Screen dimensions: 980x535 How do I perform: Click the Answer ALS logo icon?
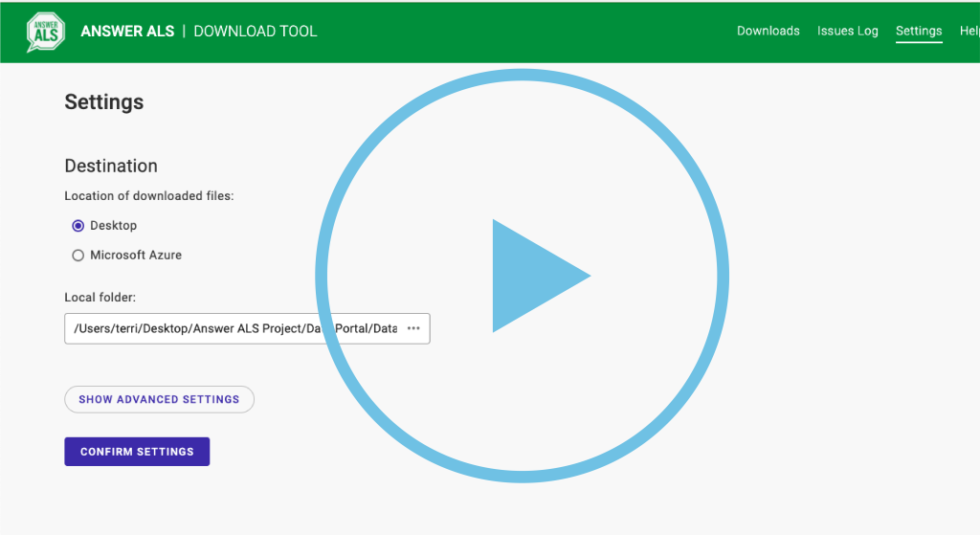[x=46, y=32]
